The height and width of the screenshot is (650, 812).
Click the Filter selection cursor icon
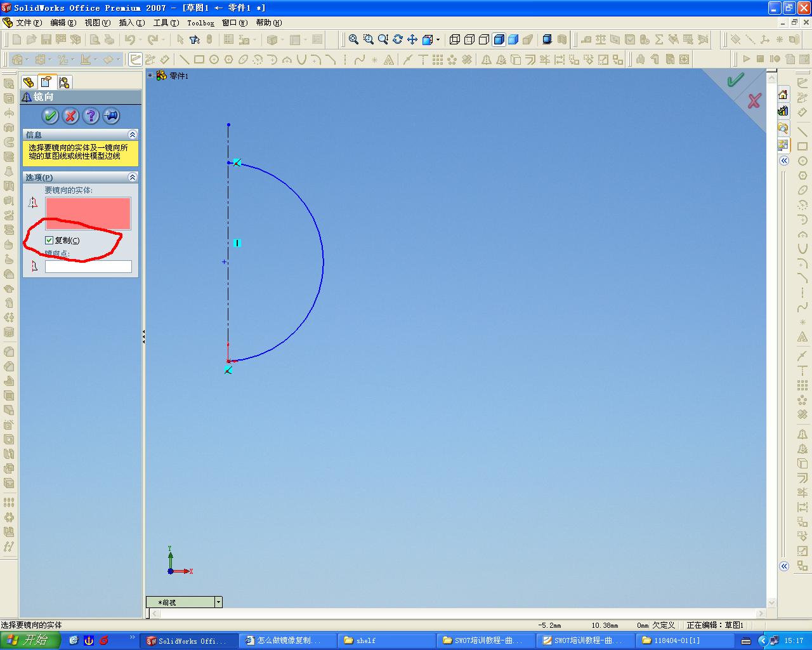point(195,39)
